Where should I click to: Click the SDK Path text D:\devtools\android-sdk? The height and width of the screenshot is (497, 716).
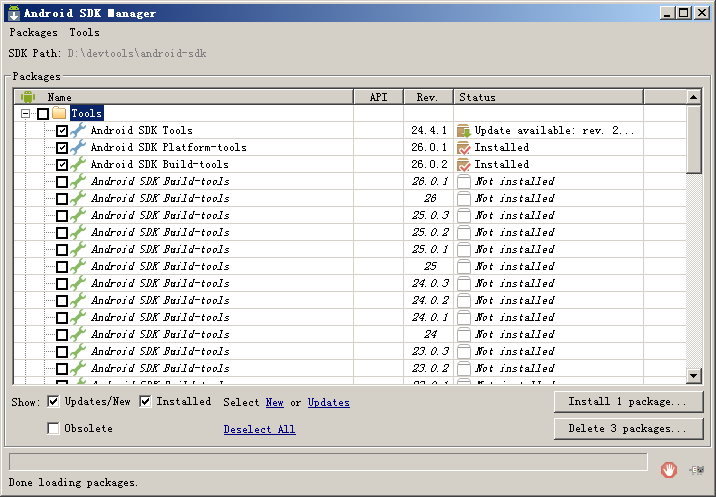coord(137,53)
